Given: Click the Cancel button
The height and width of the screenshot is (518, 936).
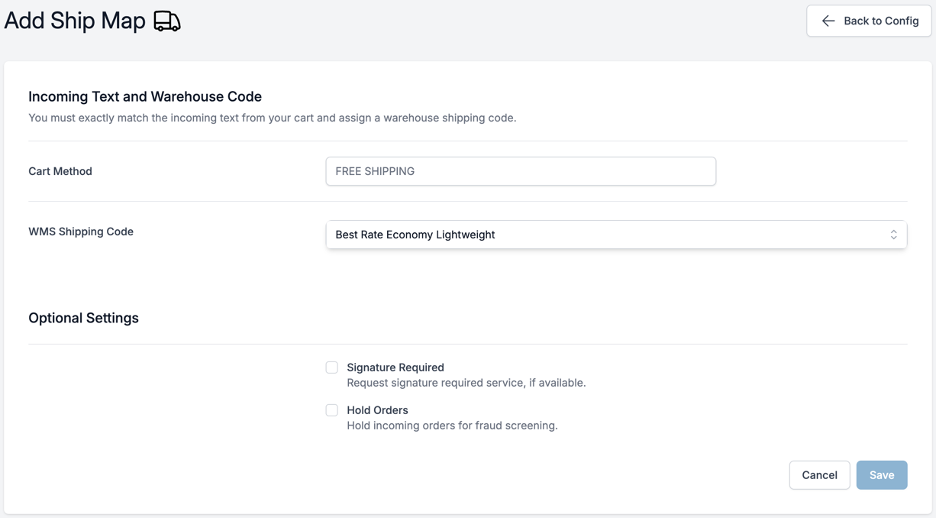Looking at the screenshot, I should pos(819,475).
